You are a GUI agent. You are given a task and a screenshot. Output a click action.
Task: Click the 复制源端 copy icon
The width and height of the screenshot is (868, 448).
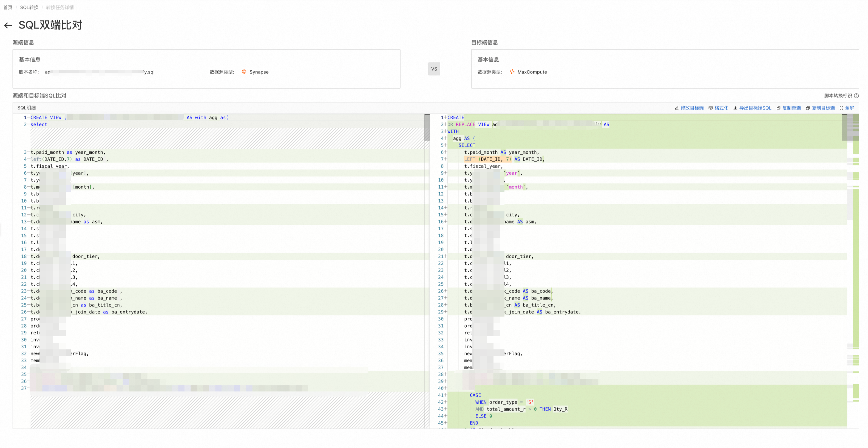778,108
